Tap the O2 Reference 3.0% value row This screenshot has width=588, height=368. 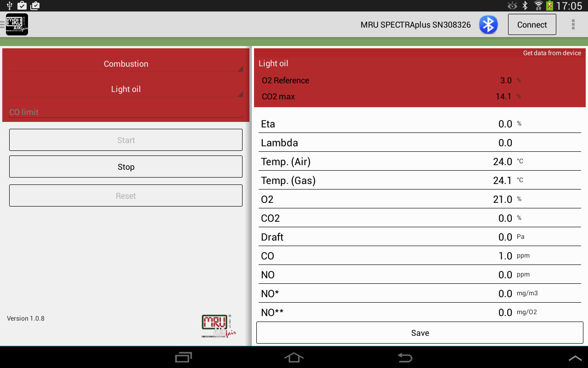[x=419, y=80]
